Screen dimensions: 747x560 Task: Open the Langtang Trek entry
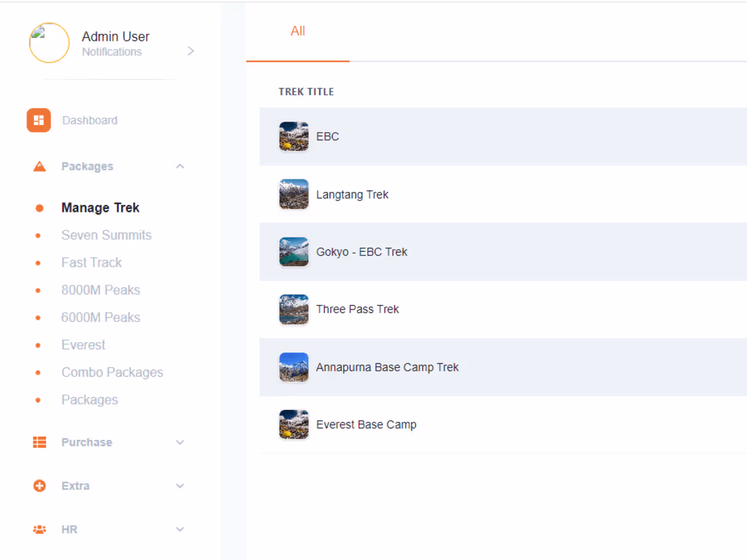352,195
